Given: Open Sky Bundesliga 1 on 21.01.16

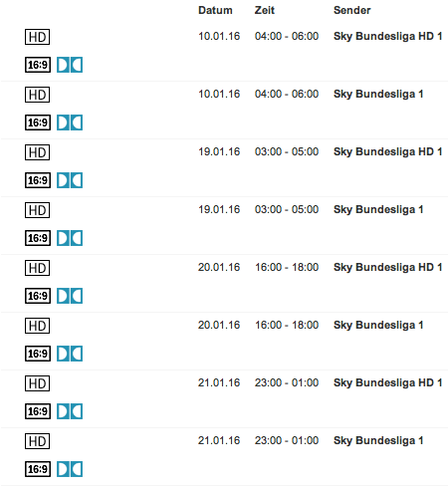Looking at the screenshot, I should coord(378,440).
